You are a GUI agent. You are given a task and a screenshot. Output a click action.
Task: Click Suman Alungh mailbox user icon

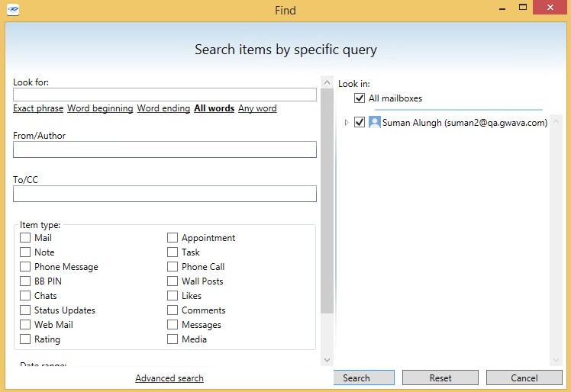[375, 122]
